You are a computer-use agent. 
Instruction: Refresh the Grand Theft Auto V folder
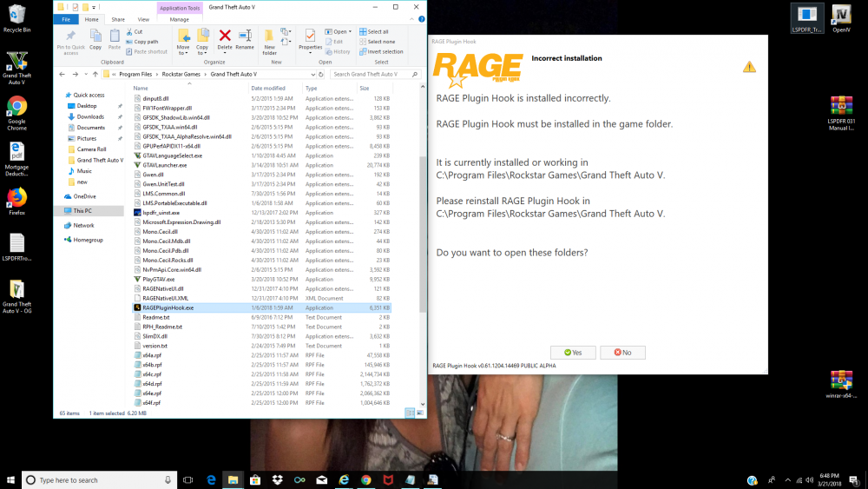coord(321,74)
